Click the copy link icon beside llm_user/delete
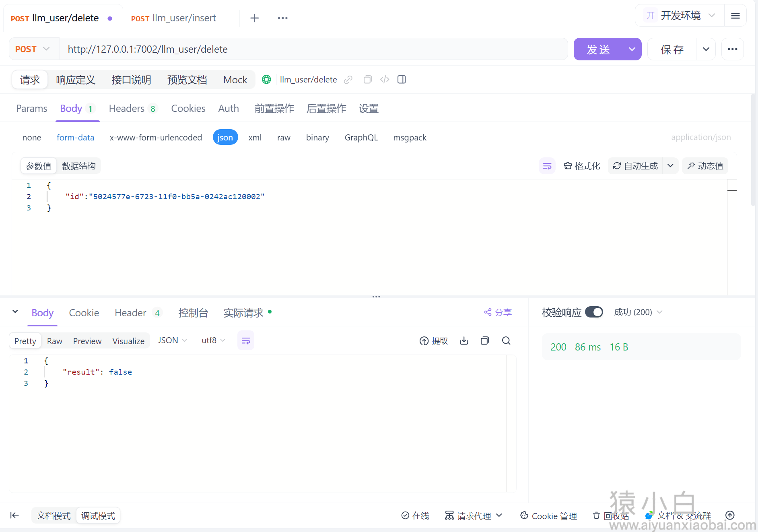Viewport: 758px width, 532px height. coord(348,80)
